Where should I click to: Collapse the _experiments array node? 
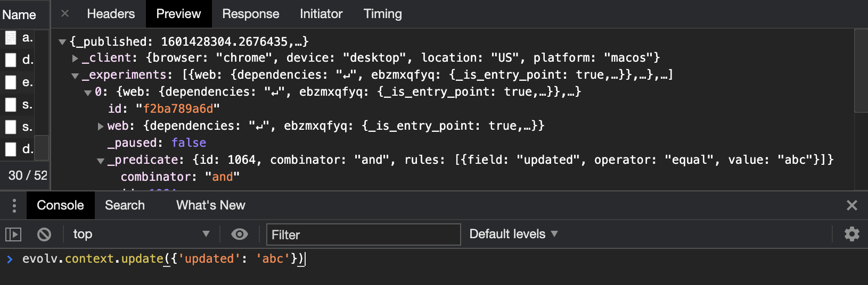pyautogui.click(x=75, y=76)
